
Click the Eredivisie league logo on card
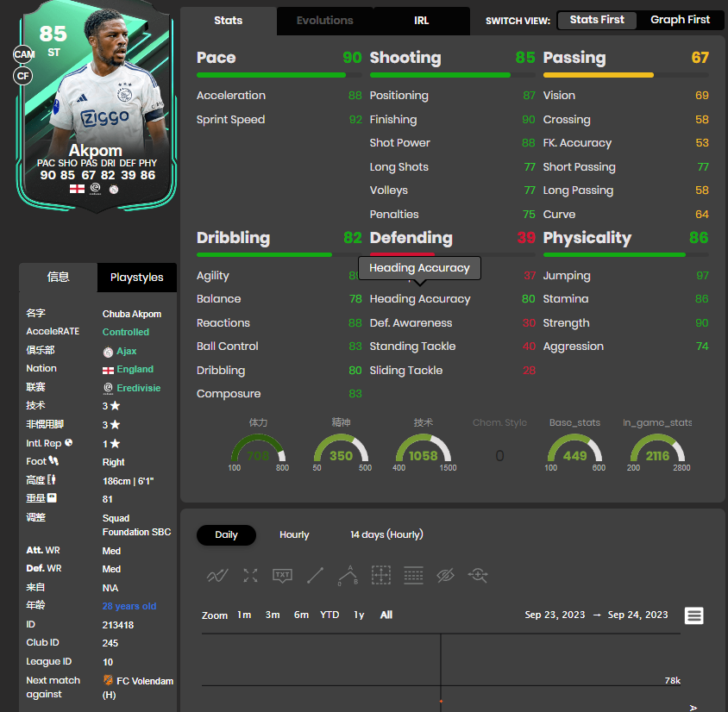[x=95, y=189]
